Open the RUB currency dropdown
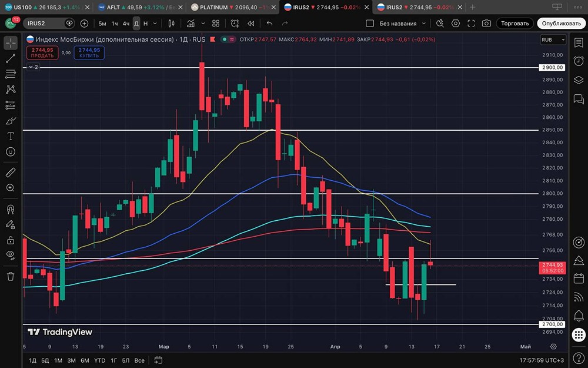Image resolution: width=588 pixels, height=368 pixels. click(553, 39)
